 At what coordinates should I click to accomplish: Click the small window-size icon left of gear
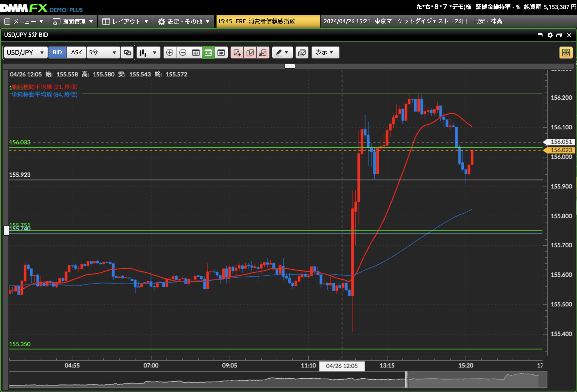(540, 35)
